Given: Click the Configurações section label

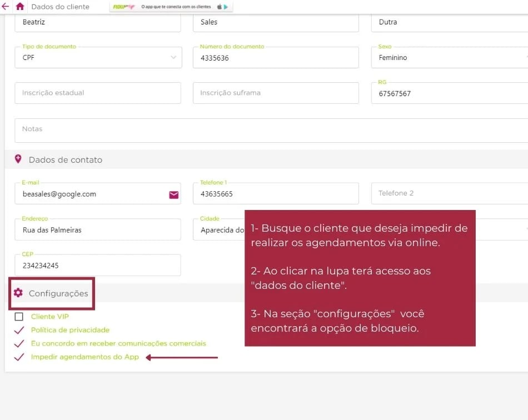Looking at the screenshot, I should tap(58, 293).
